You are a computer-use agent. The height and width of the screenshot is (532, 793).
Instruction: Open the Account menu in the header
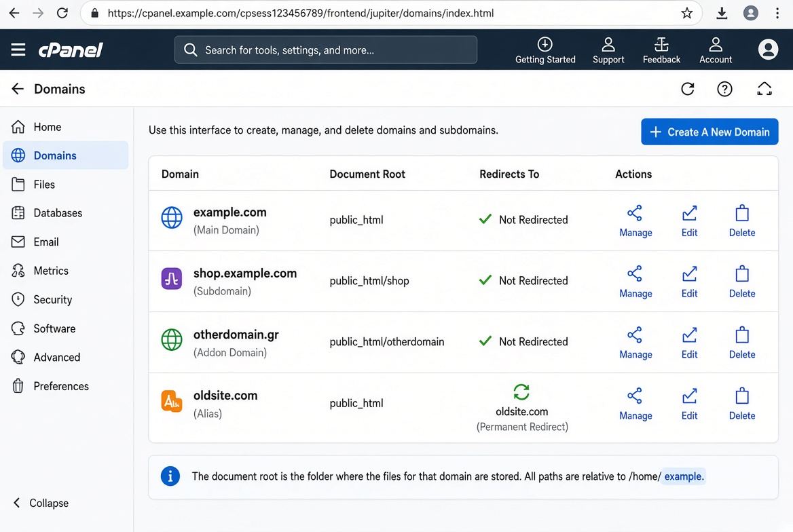716,51
